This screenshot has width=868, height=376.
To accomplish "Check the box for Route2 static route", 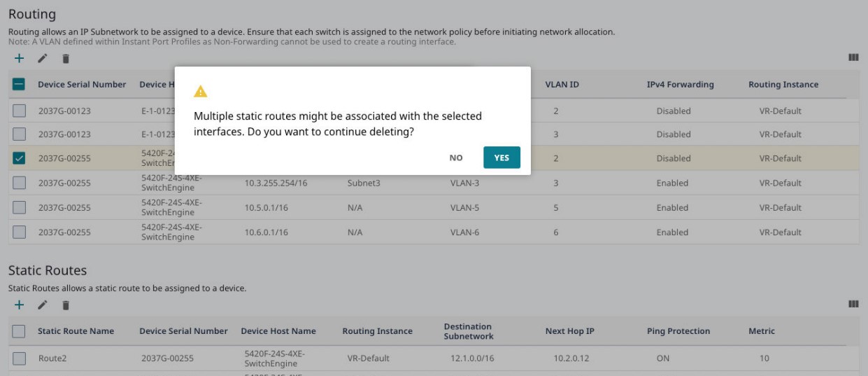I will [x=20, y=358].
